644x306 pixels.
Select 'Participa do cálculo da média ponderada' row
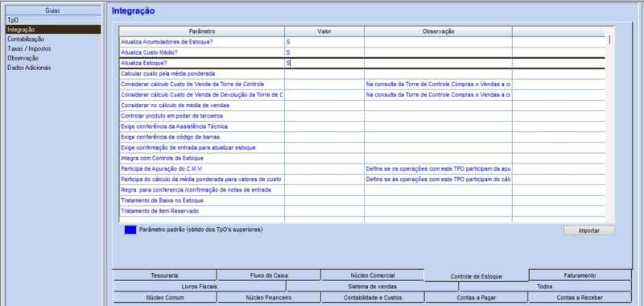202,180
